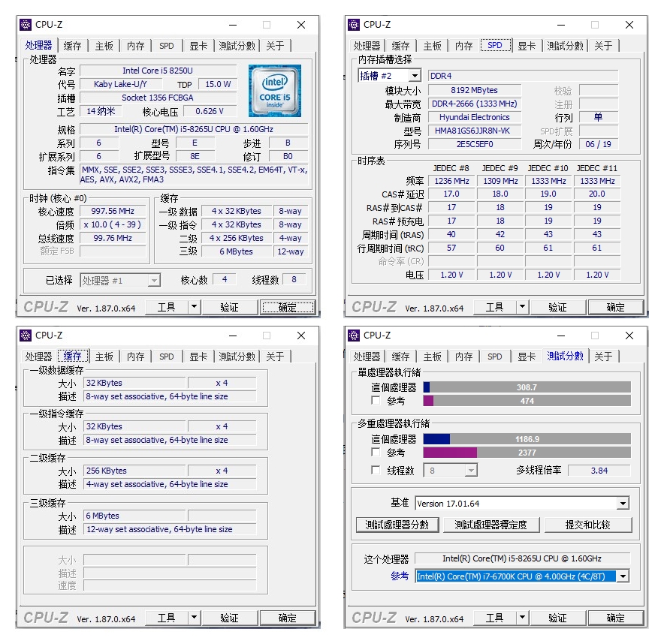
Task: Click 验证 in the processor window
Action: [230, 307]
